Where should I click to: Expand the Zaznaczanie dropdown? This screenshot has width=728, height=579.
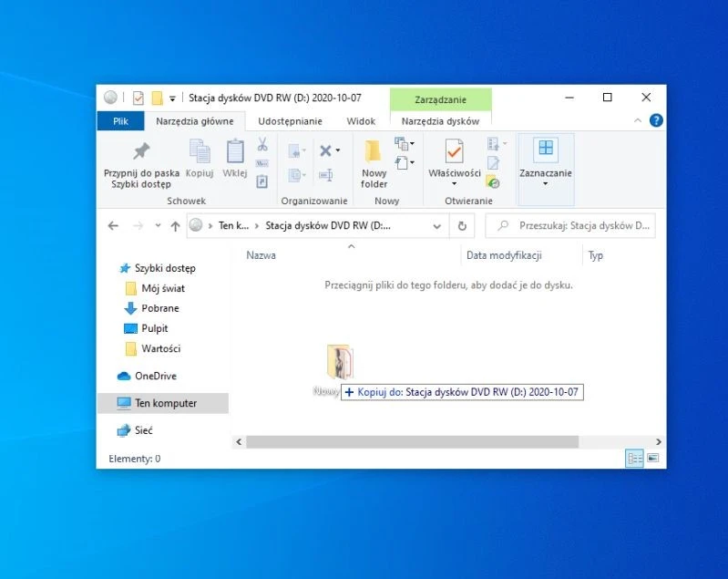point(545,182)
